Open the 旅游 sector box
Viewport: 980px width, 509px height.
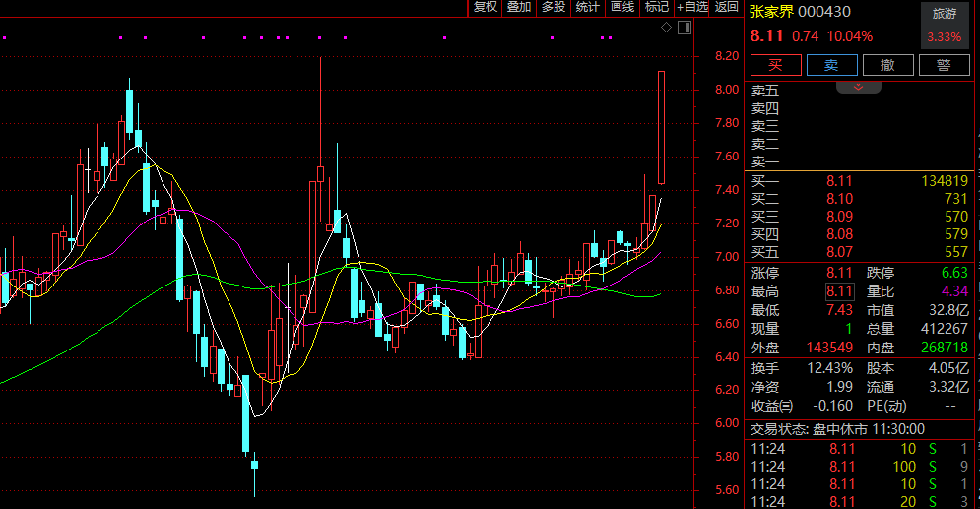pos(944,26)
